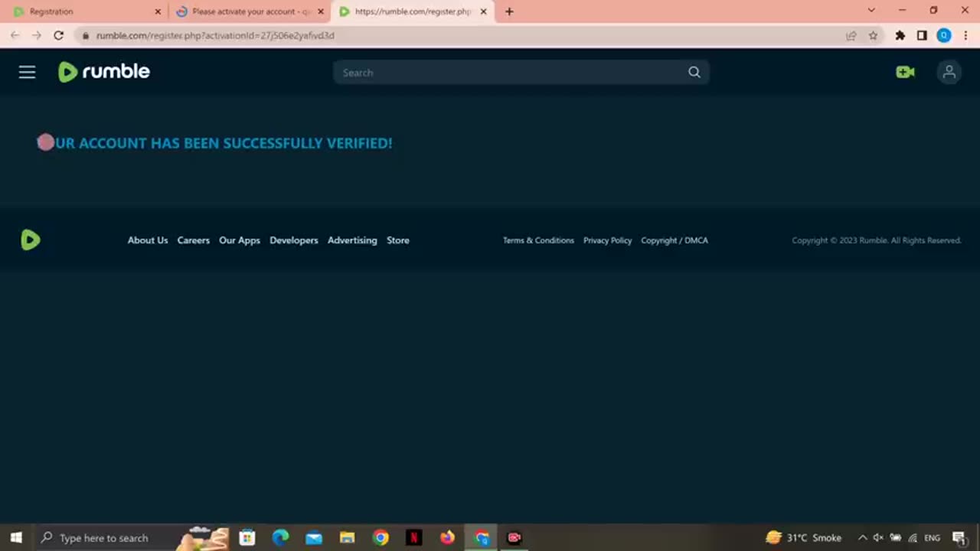Reload the page with the browser refresh icon
Viewport: 980px width, 551px height.
[58, 35]
